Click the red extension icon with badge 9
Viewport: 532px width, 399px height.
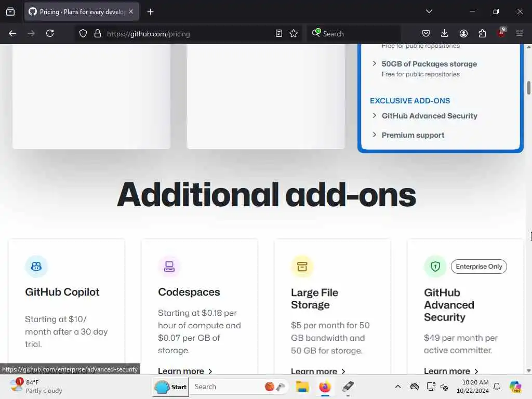point(501,33)
